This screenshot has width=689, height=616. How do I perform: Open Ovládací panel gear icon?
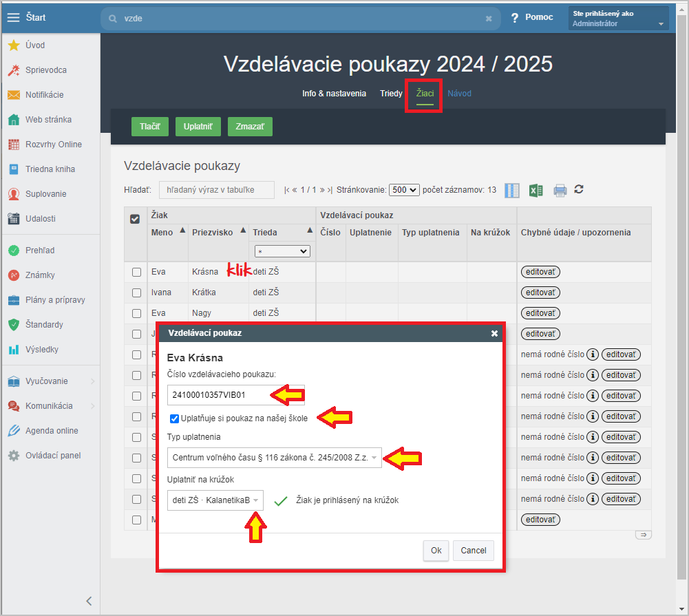[x=14, y=456]
